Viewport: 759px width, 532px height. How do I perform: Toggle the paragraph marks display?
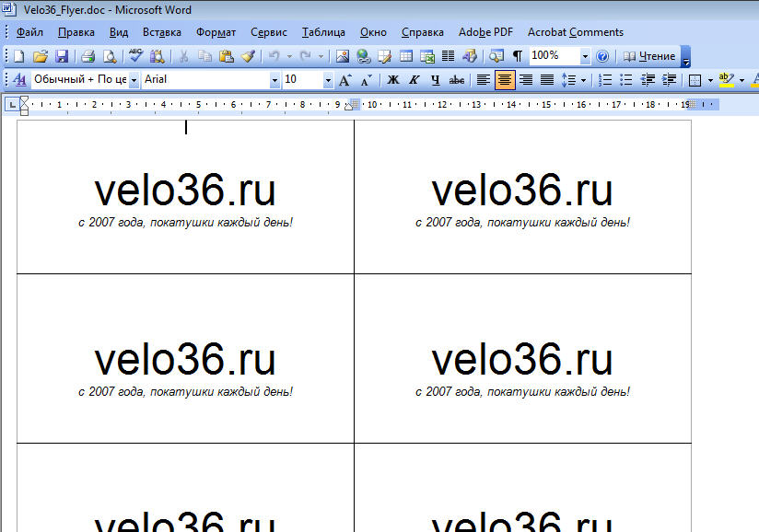point(518,56)
